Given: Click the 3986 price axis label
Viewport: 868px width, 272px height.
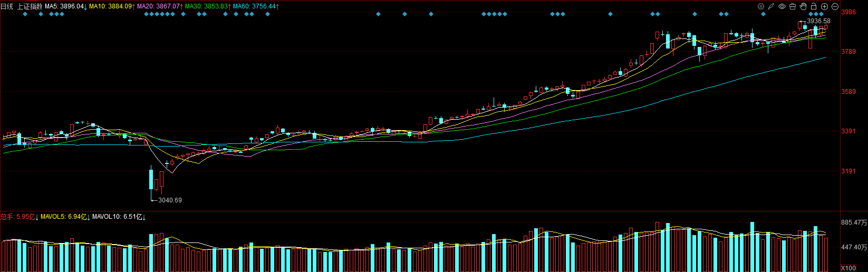Looking at the screenshot, I should tap(848, 12).
